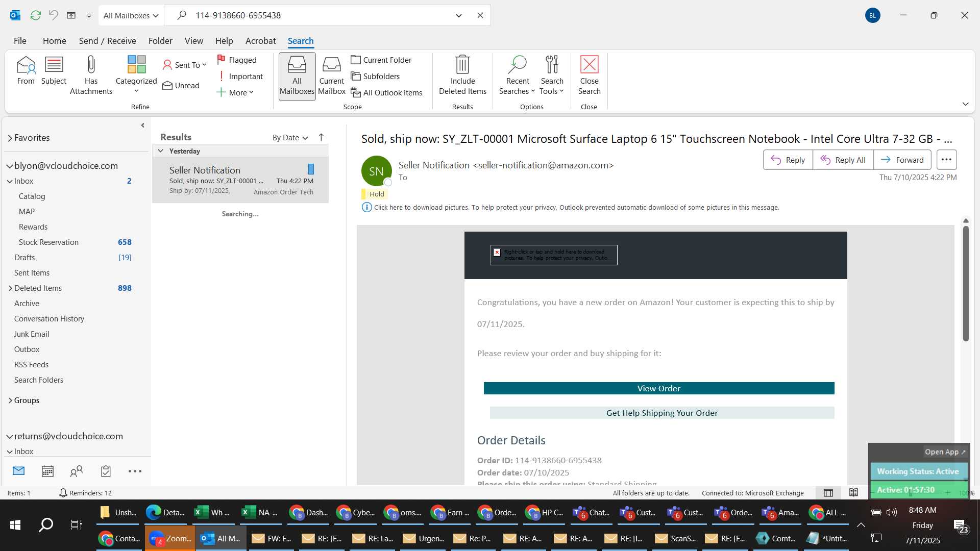The width and height of the screenshot is (980, 551).
Task: Expand the Deleted Items folder
Action: (x=10, y=288)
